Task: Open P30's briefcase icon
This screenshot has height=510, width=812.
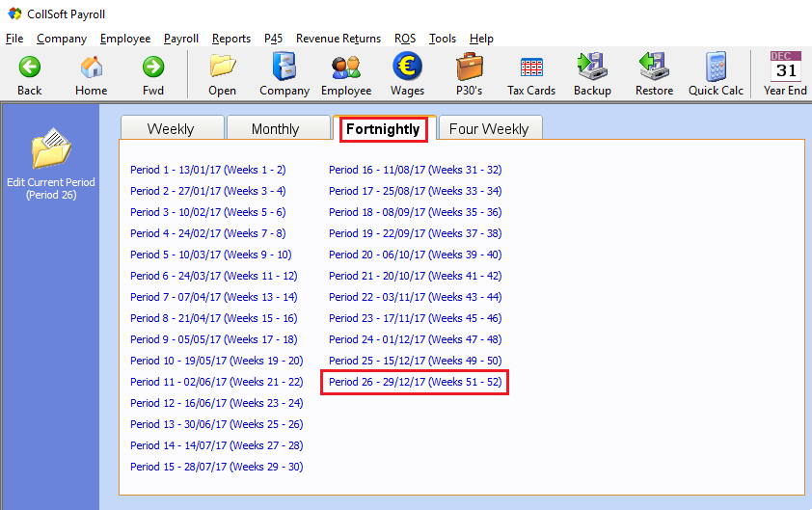Action: pyautogui.click(x=470, y=67)
